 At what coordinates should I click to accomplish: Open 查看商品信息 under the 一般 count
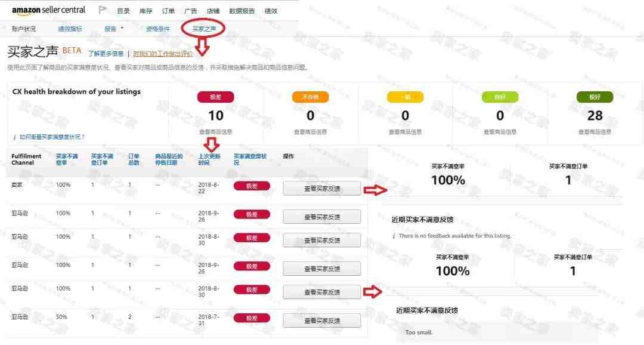tap(405, 132)
